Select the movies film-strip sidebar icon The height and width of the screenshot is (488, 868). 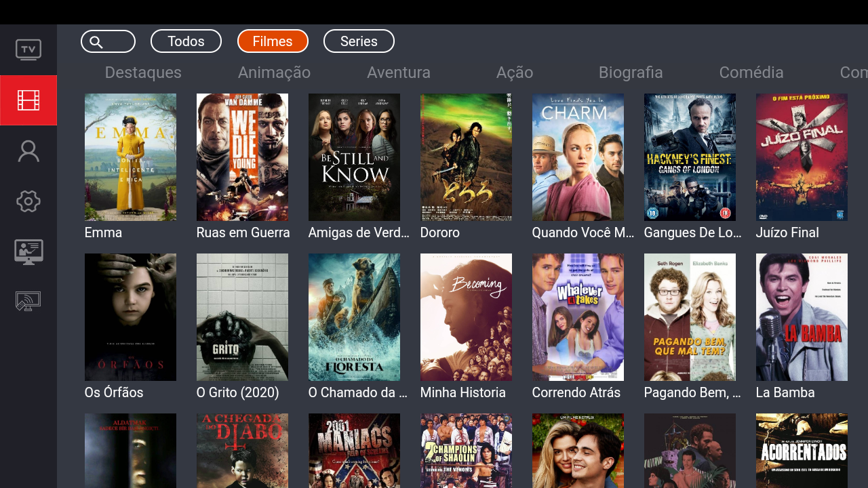[28, 100]
